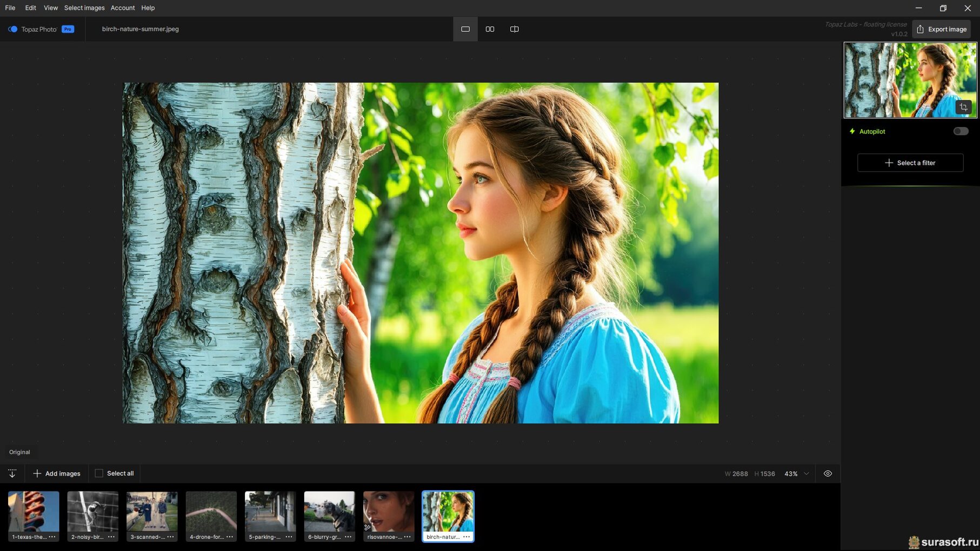Toggle original preview eye icon
980x551 pixels.
pyautogui.click(x=828, y=474)
